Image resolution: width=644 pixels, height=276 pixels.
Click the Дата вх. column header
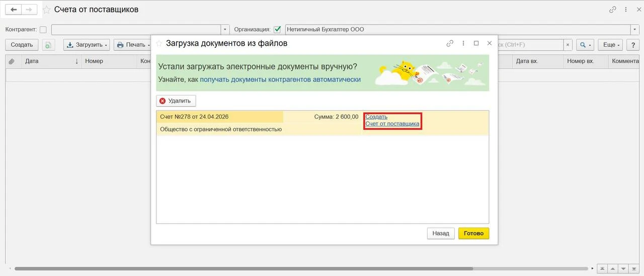pyautogui.click(x=537, y=61)
